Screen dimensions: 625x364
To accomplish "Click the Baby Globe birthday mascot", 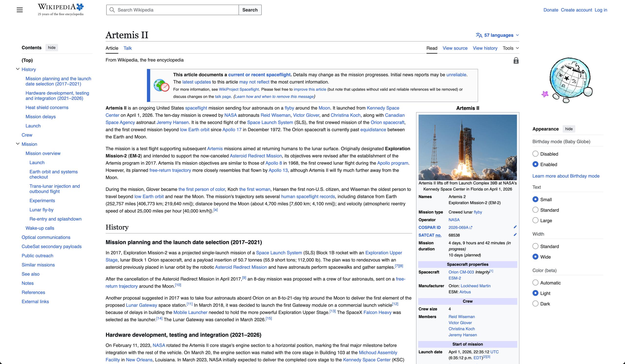I will coord(568,80).
